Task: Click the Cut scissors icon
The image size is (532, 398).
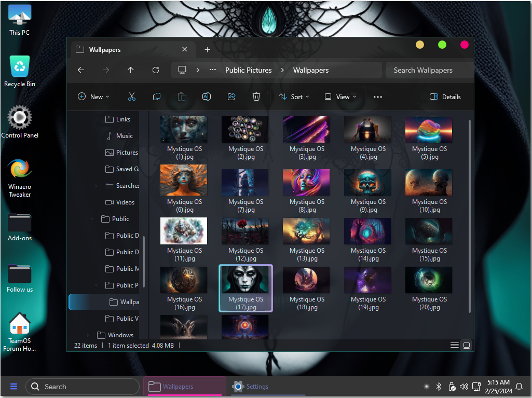Action: click(x=132, y=97)
